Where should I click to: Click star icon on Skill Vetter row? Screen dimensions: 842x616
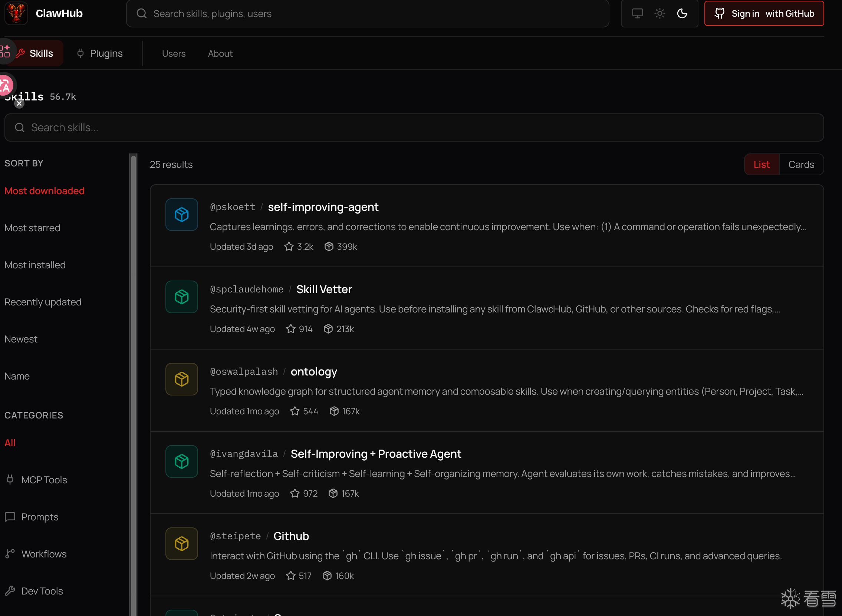point(290,329)
